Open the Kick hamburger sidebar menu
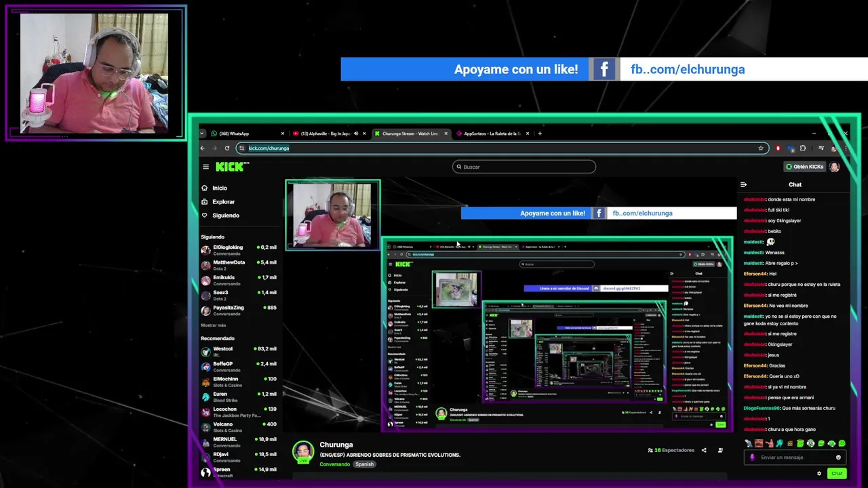The image size is (868, 488). point(205,167)
